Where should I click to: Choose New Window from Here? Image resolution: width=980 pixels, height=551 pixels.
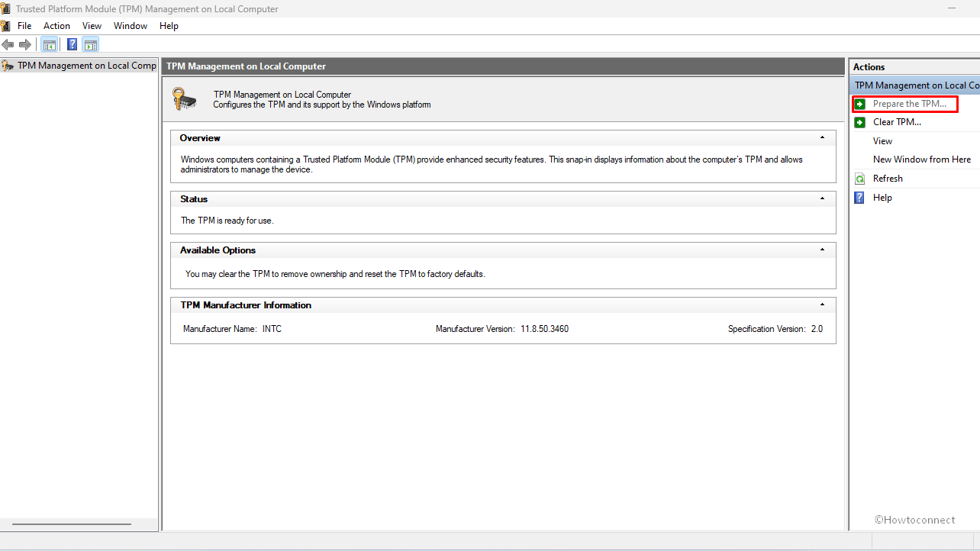[922, 159]
